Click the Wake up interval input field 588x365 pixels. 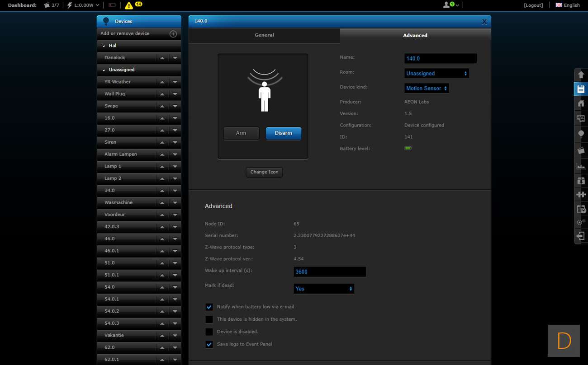pyautogui.click(x=330, y=272)
